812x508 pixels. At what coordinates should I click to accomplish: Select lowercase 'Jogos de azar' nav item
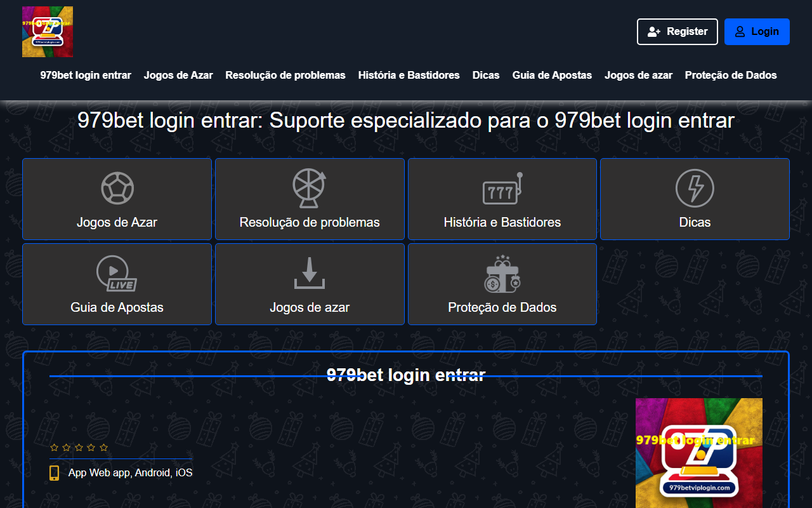coord(638,75)
